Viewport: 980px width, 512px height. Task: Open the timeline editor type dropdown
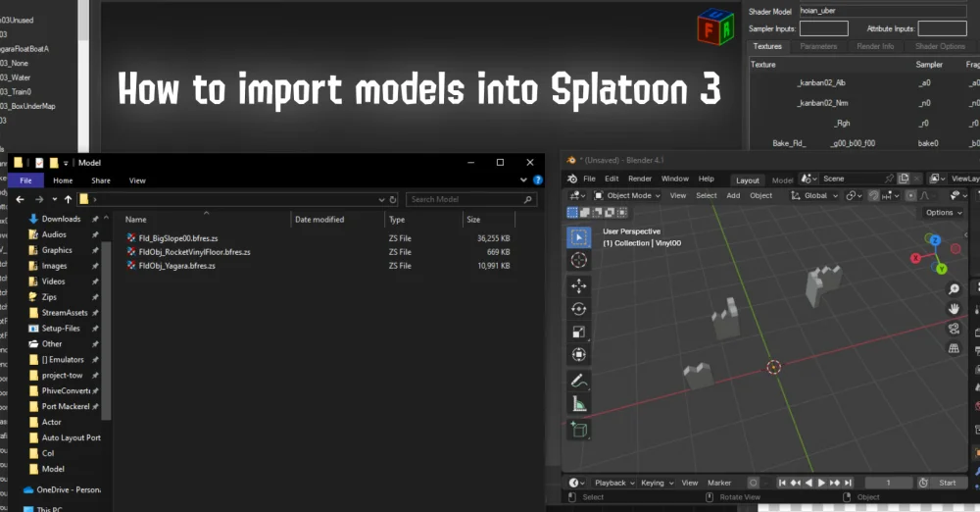(x=576, y=483)
